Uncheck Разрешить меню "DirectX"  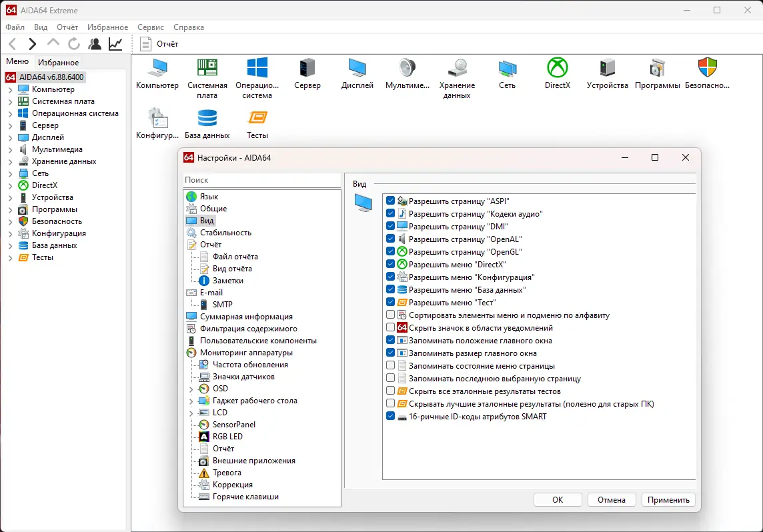[x=390, y=263]
